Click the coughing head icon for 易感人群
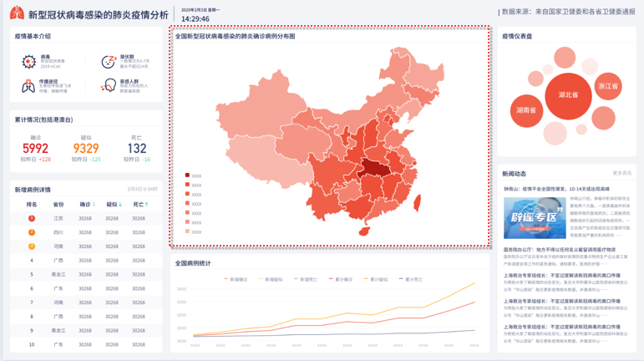The width and height of the screenshot is (644, 361). tap(109, 85)
